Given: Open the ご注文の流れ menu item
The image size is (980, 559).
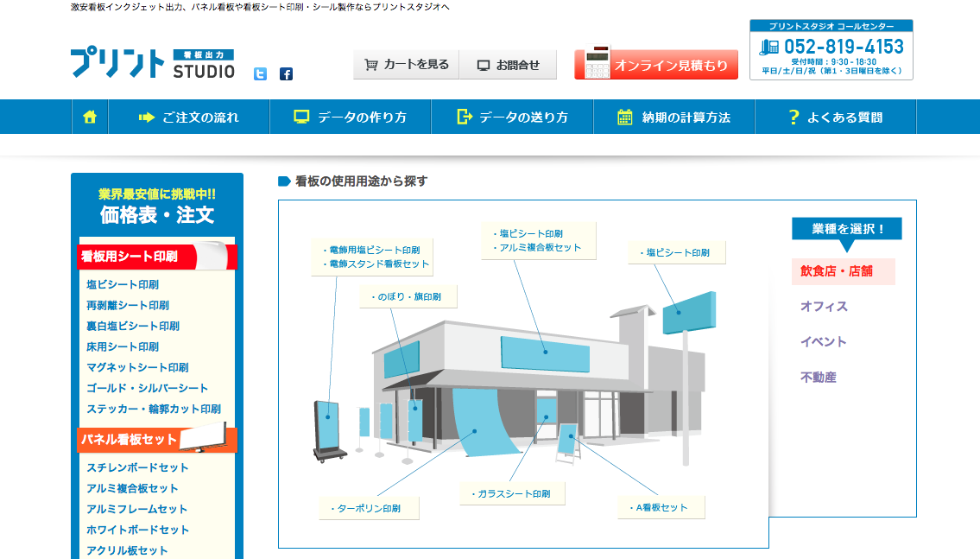Looking at the screenshot, I should [x=189, y=117].
